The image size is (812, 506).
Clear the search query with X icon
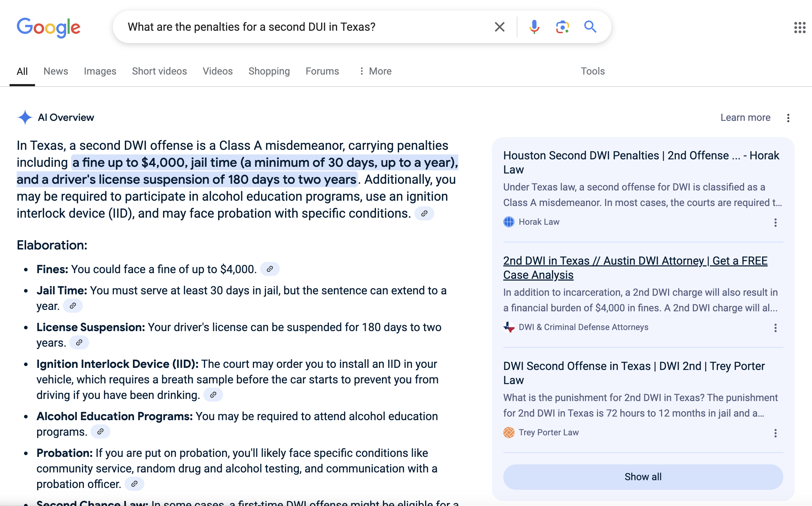499,27
